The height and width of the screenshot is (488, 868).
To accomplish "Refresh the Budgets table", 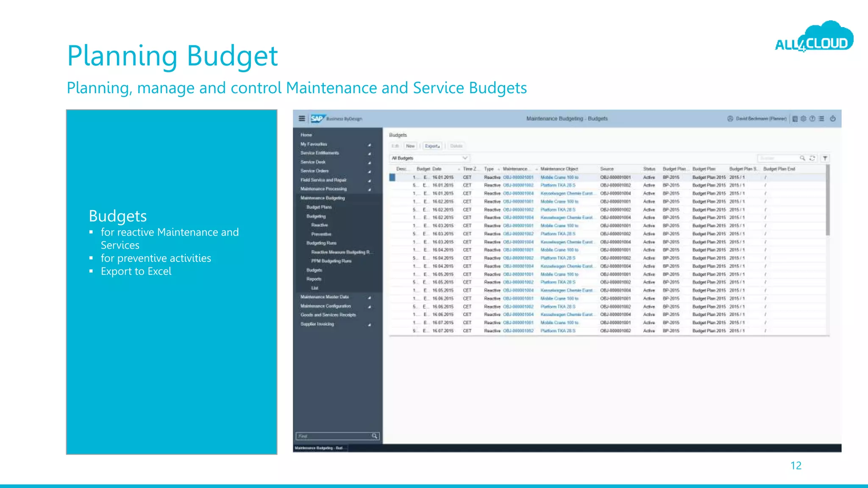I will point(812,158).
